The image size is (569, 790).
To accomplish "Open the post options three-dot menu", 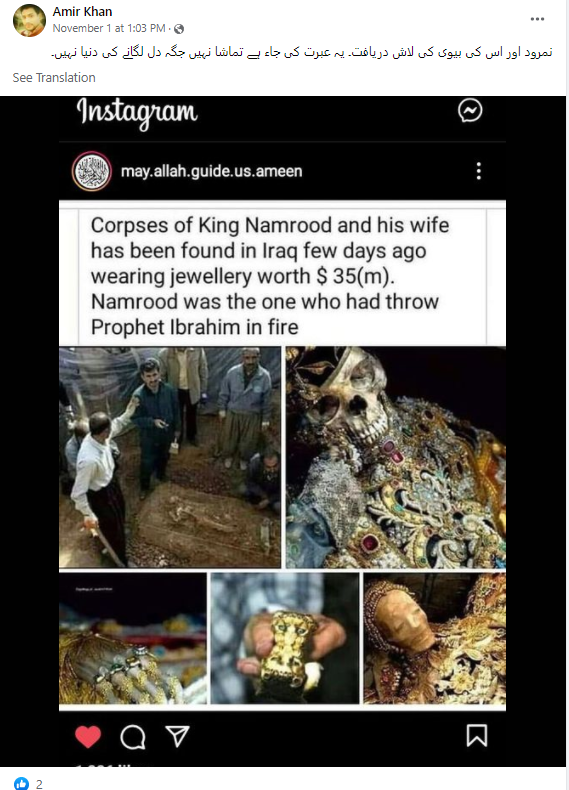I will click(x=537, y=19).
